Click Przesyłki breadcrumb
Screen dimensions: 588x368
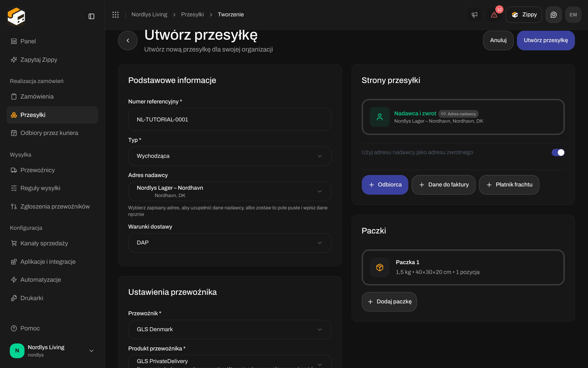click(193, 15)
